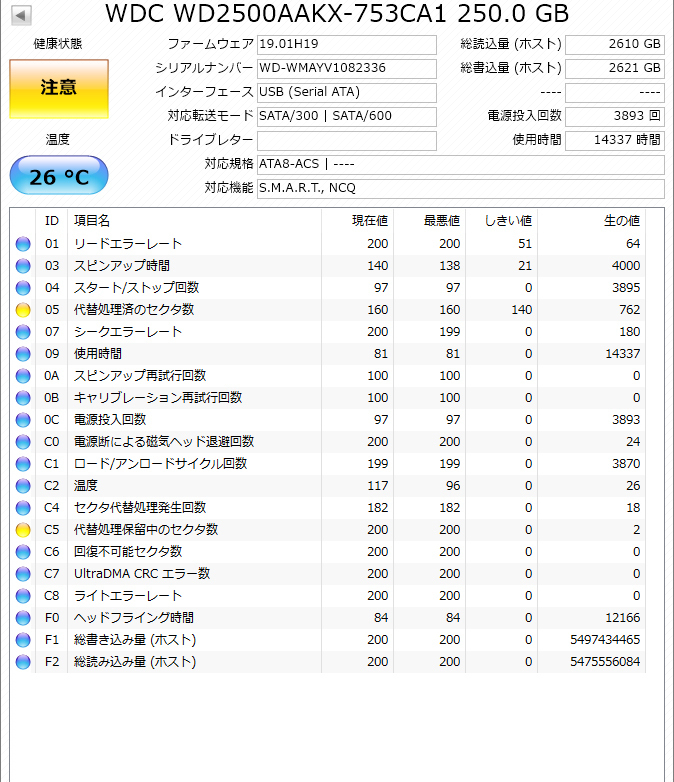Select the 回復不可能セクタ数 row name
Viewport: 674px width, 782px height.
[x=128, y=552]
